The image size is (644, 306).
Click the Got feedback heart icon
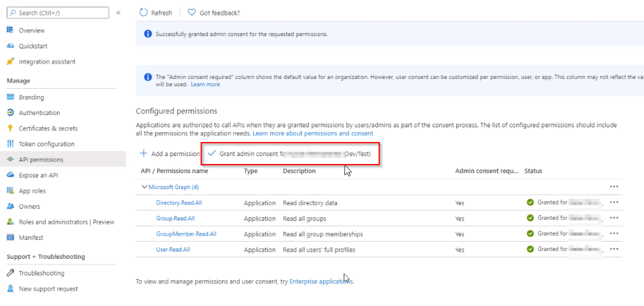[x=191, y=12]
